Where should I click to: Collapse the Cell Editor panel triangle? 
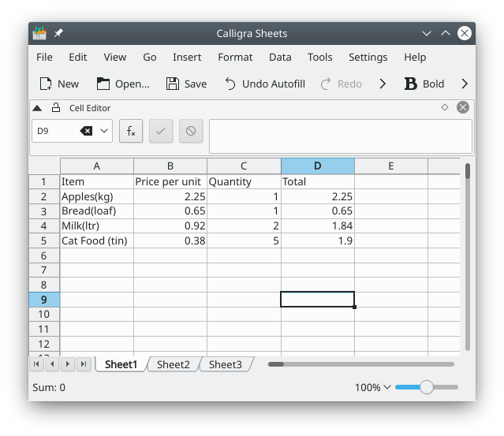click(x=37, y=107)
